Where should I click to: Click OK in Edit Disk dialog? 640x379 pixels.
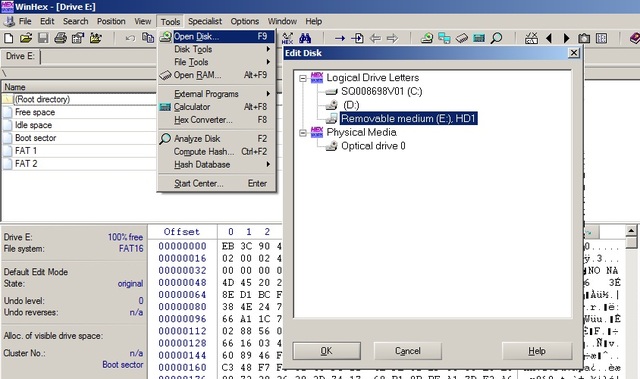point(327,351)
